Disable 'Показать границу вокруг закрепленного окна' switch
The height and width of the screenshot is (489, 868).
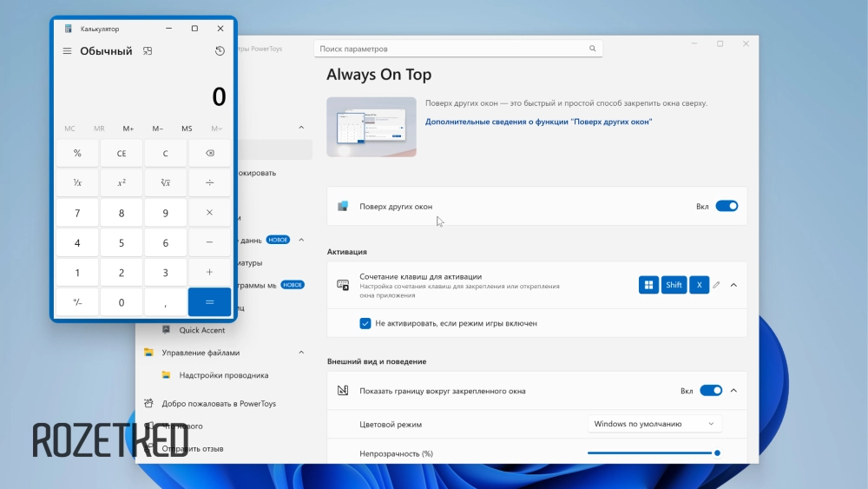[x=710, y=391]
